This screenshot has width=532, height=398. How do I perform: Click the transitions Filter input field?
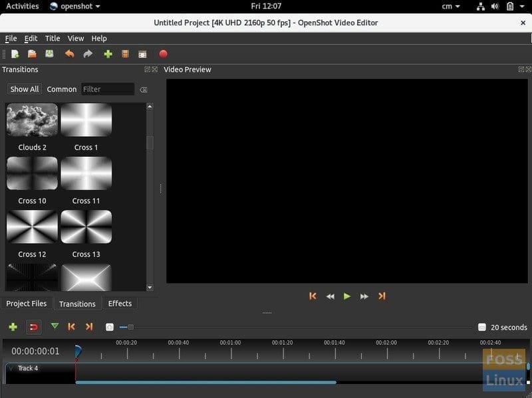click(108, 89)
